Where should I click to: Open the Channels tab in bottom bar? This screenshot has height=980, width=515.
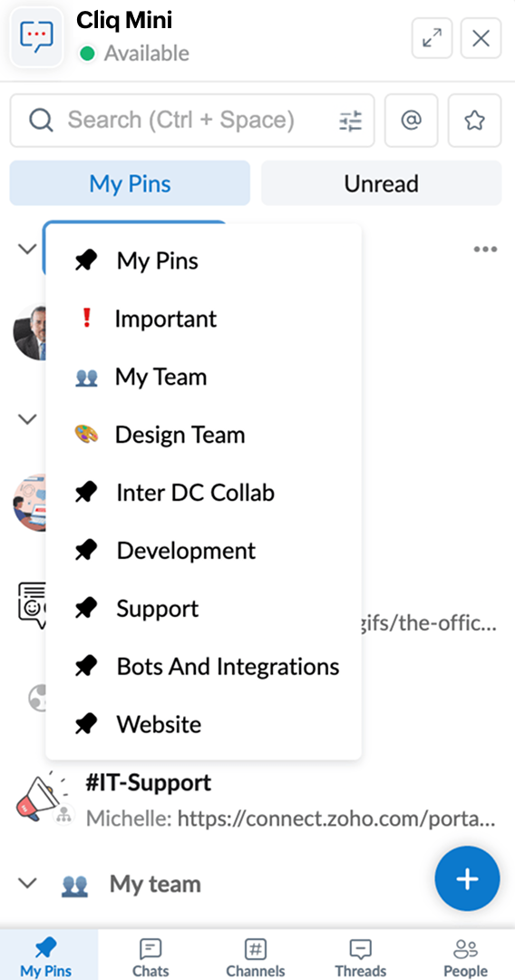256,957
